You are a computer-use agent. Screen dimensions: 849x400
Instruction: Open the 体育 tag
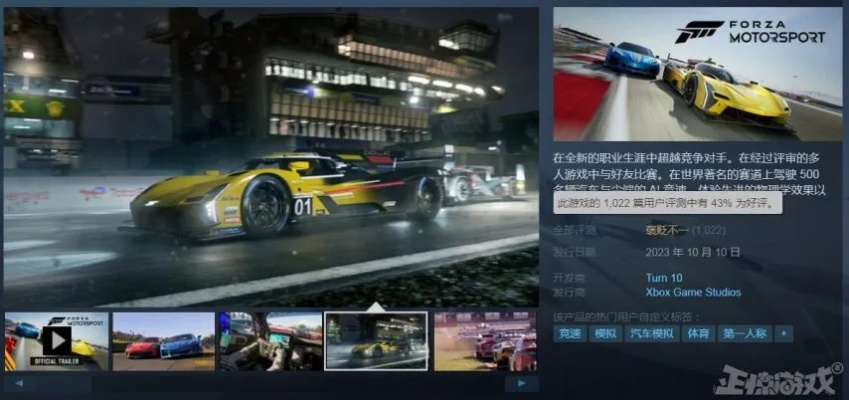[699, 334]
